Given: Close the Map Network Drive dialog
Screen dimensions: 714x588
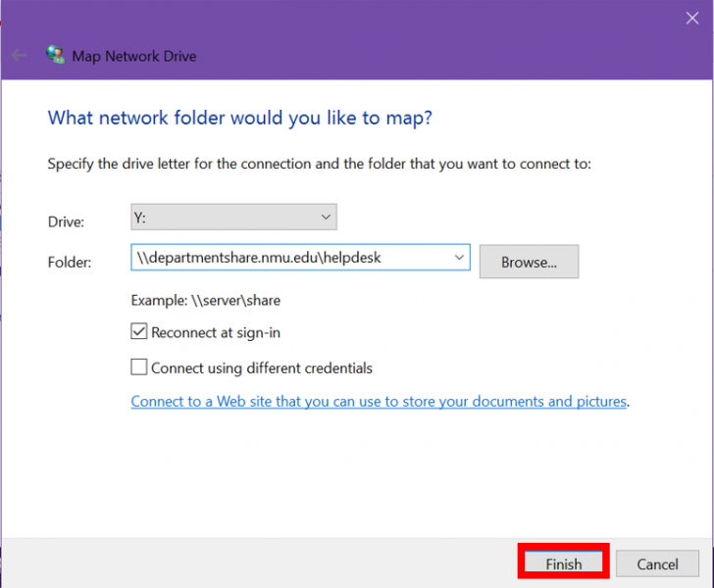Looking at the screenshot, I should click(x=692, y=19).
